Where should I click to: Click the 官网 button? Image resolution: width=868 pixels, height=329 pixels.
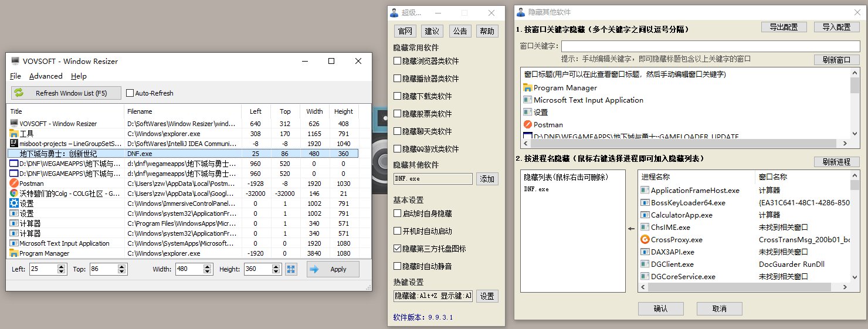[x=405, y=31]
